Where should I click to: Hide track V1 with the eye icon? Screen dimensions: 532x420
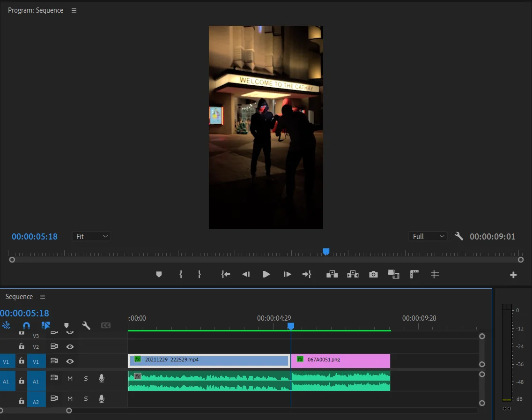pyautogui.click(x=70, y=361)
